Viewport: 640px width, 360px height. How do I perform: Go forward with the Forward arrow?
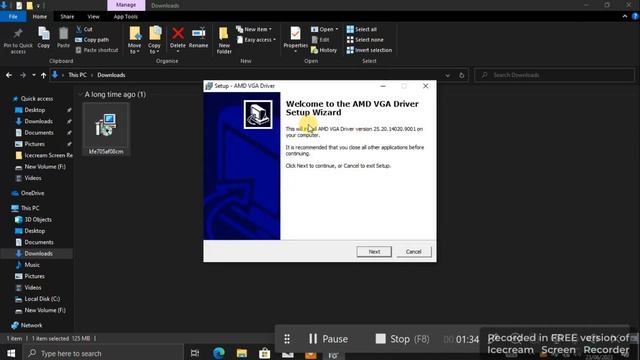(23, 75)
